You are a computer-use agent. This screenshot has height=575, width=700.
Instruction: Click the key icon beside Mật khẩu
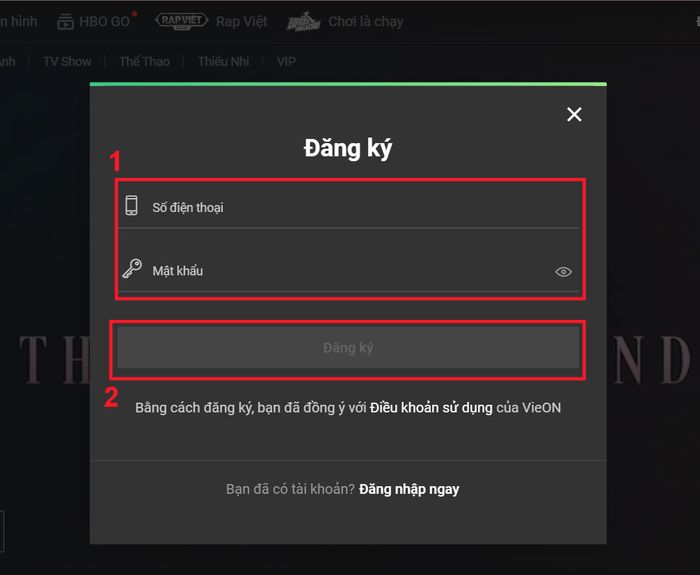(132, 269)
